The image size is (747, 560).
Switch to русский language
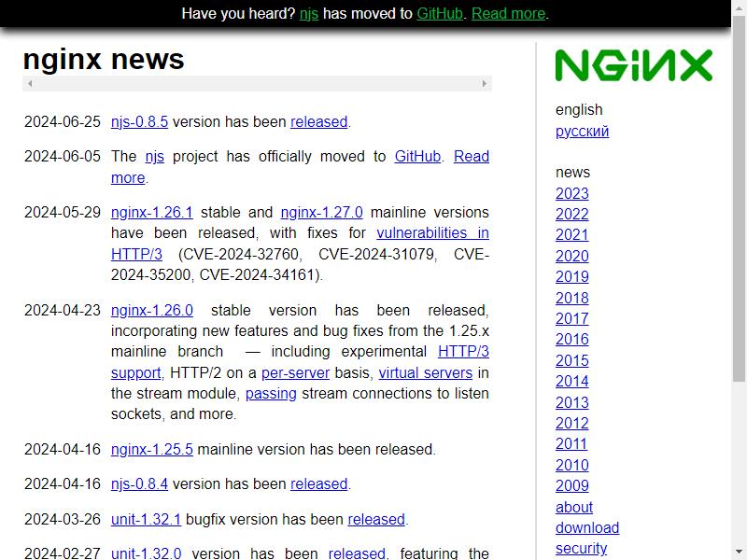pos(582,131)
